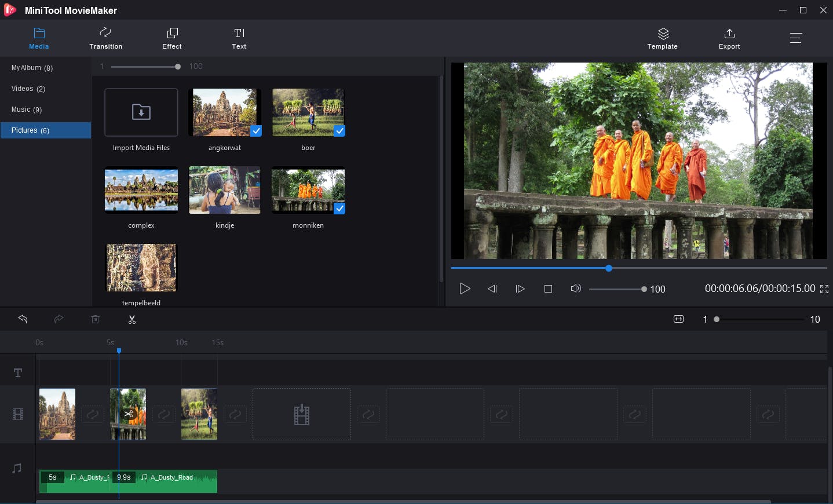Click the scissors split icon in timeline toolbar
833x504 pixels.
click(132, 319)
